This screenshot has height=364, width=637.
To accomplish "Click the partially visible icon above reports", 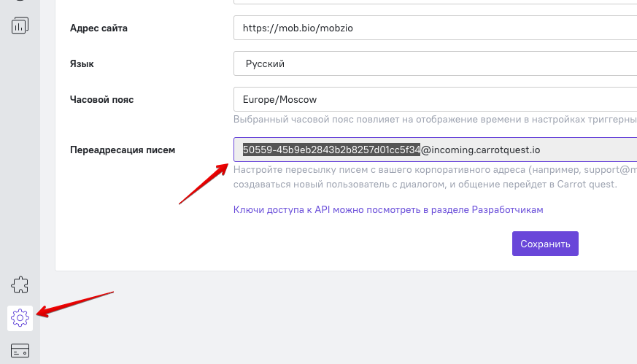I will pos(20,1).
